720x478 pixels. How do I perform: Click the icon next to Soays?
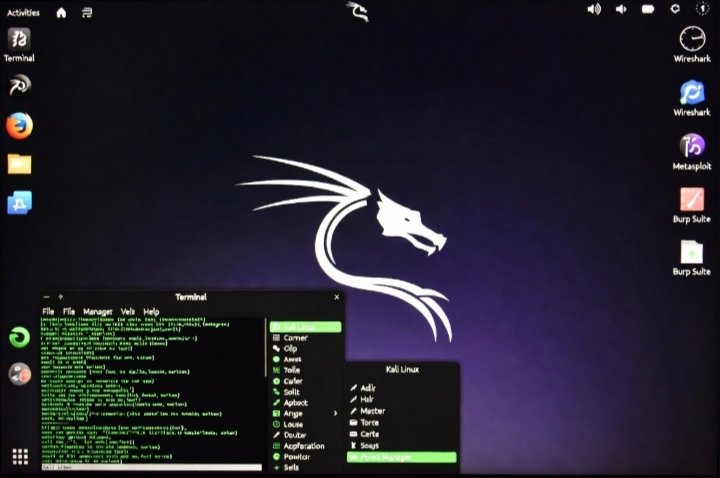(x=354, y=445)
